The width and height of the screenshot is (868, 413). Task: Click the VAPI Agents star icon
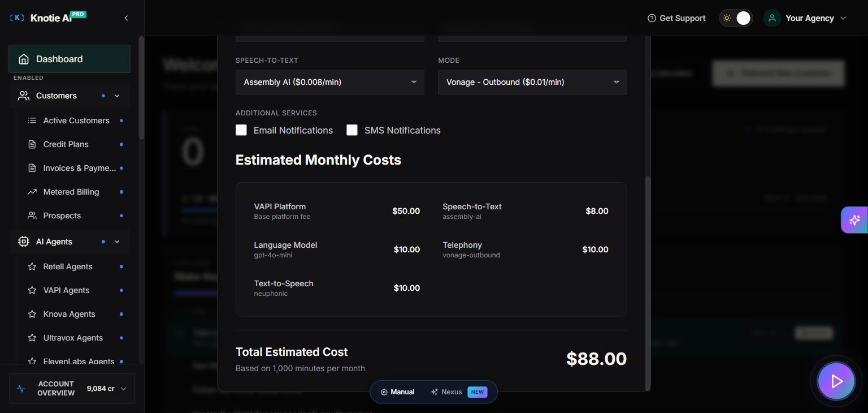pyautogui.click(x=32, y=290)
